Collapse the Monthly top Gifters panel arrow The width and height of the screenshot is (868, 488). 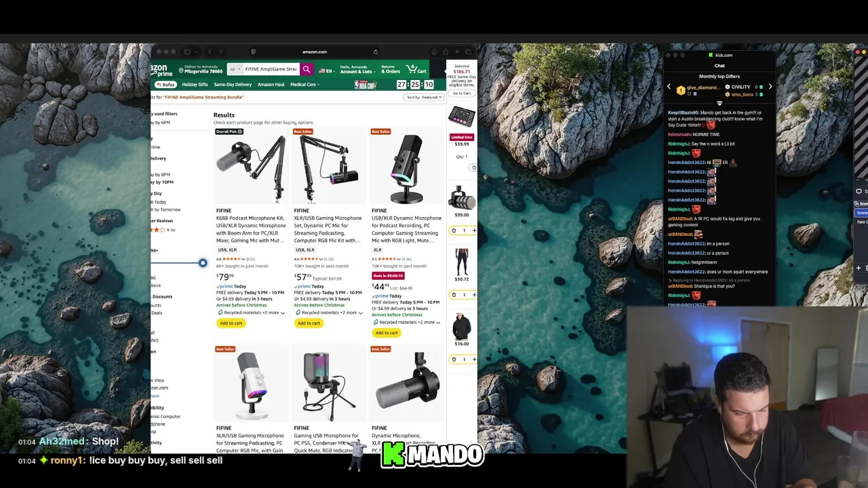tap(719, 103)
